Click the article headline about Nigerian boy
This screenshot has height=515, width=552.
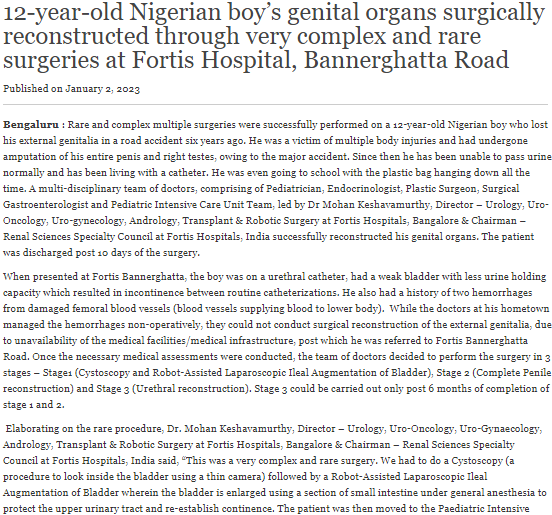pyautogui.click(x=274, y=36)
